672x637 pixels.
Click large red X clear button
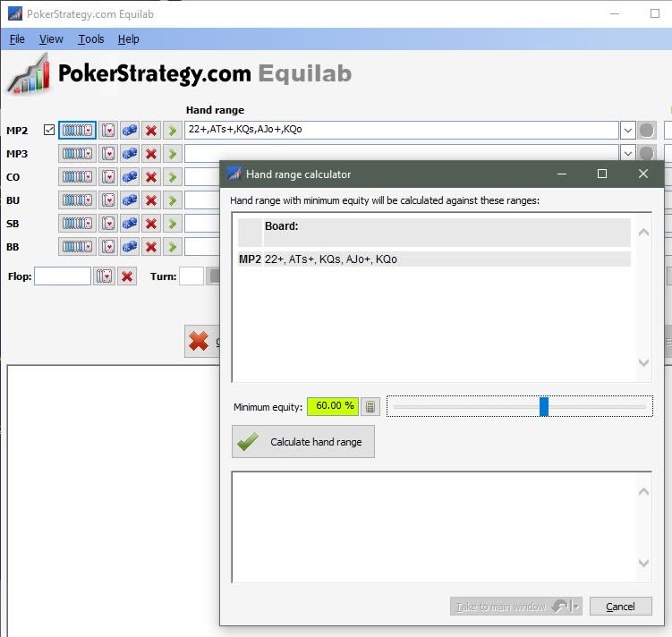(202, 342)
